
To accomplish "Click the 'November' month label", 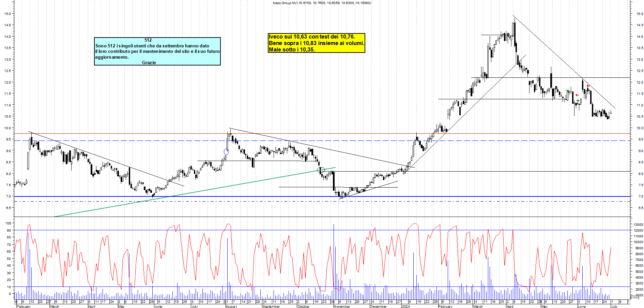I will tap(342, 306).
